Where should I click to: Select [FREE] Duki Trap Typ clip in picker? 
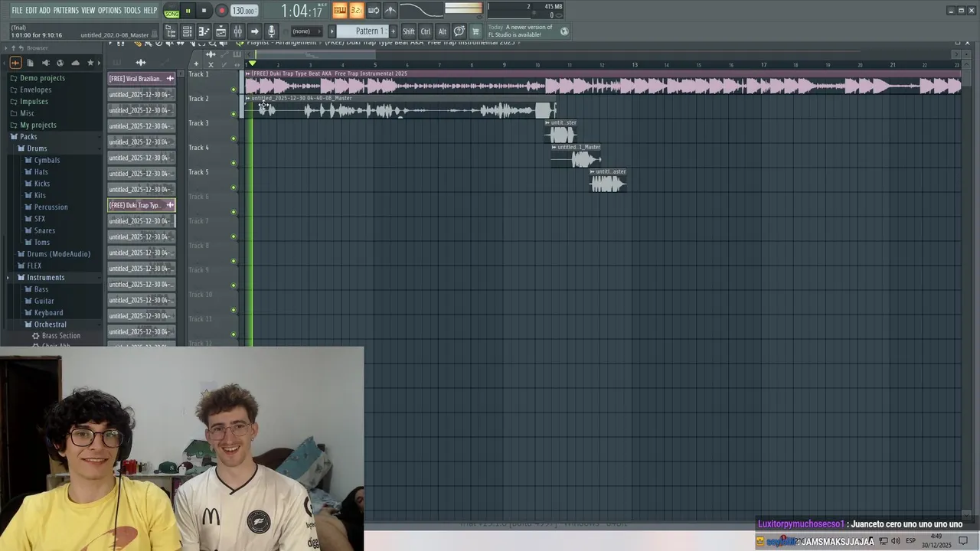[x=142, y=205]
